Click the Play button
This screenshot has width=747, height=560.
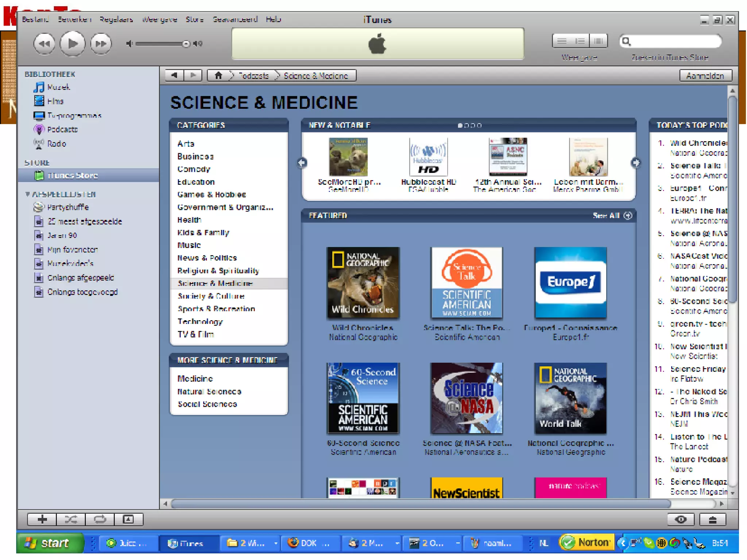click(x=72, y=44)
